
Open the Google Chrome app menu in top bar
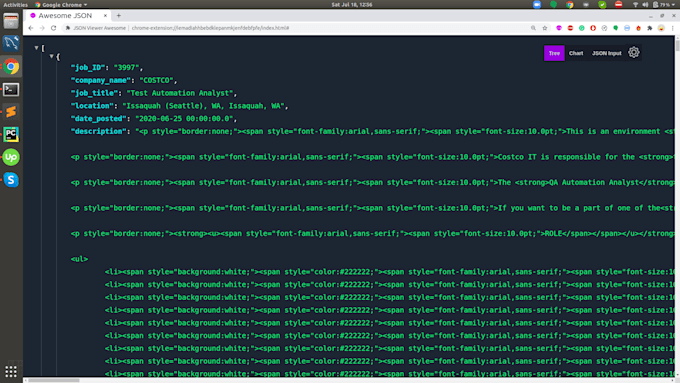pos(61,5)
